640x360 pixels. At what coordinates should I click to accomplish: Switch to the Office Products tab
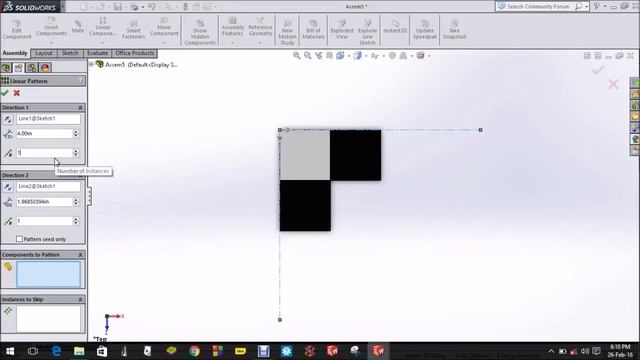(x=135, y=53)
